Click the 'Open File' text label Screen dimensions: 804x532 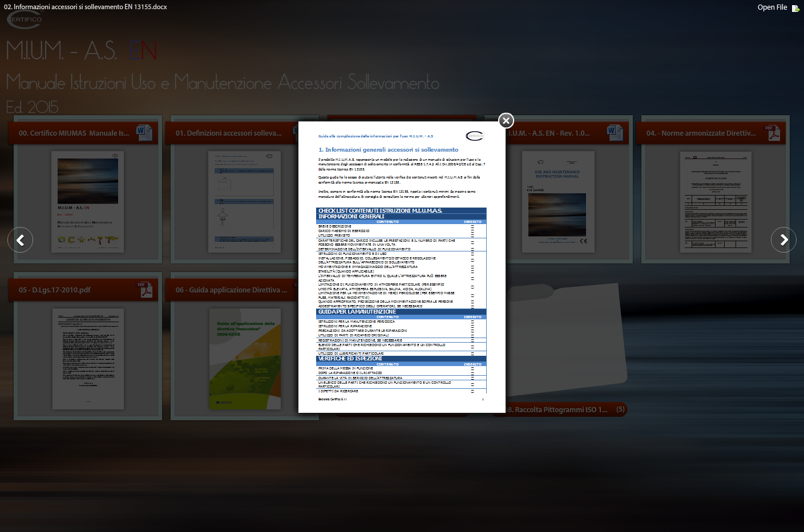[x=772, y=7]
